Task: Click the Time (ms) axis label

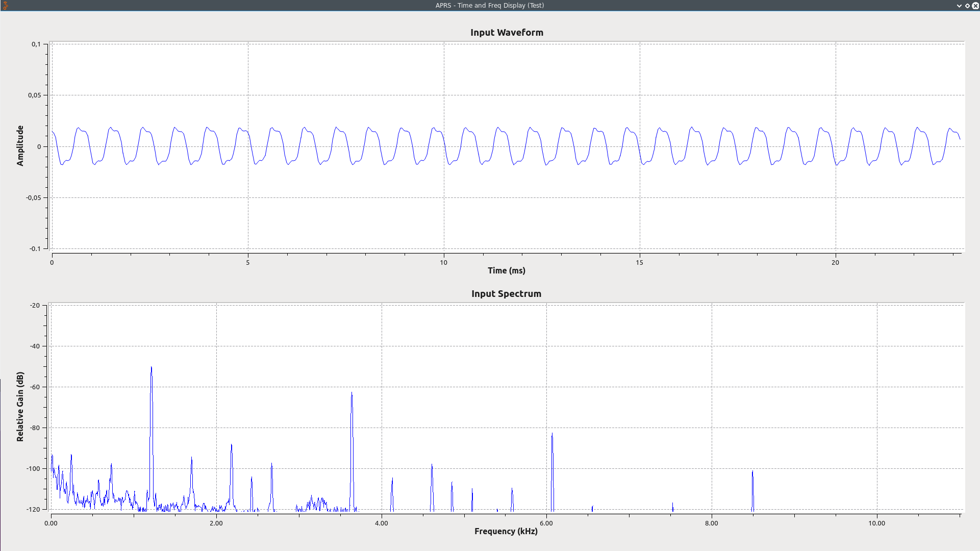Action: 506,271
